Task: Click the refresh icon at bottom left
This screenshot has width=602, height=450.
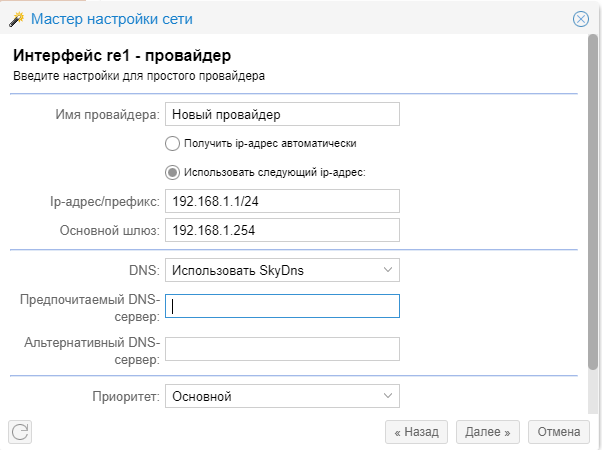Action: point(21,431)
